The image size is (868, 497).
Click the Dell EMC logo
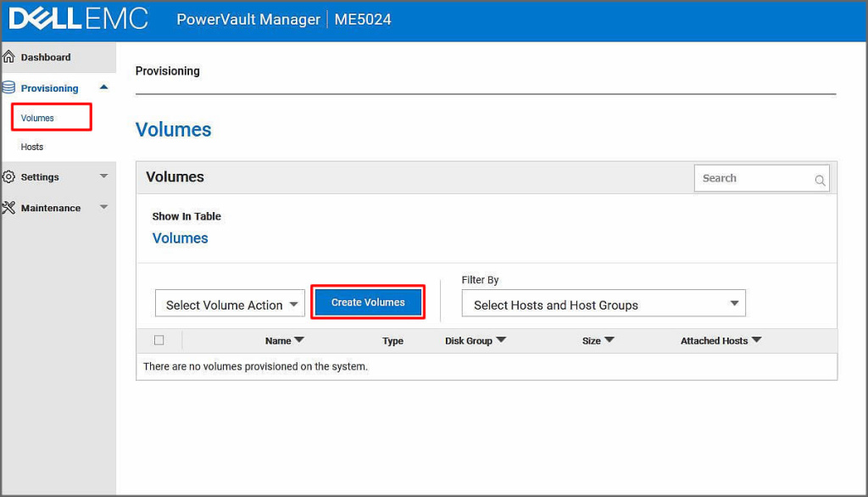tap(78, 19)
